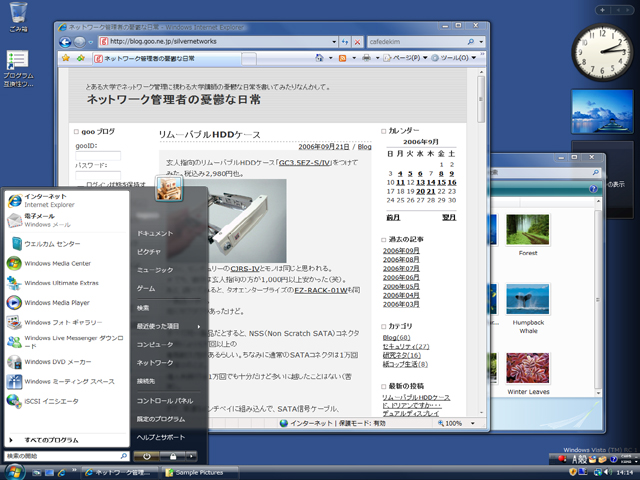
Task: Select the blog page browser tab
Action: (166, 58)
